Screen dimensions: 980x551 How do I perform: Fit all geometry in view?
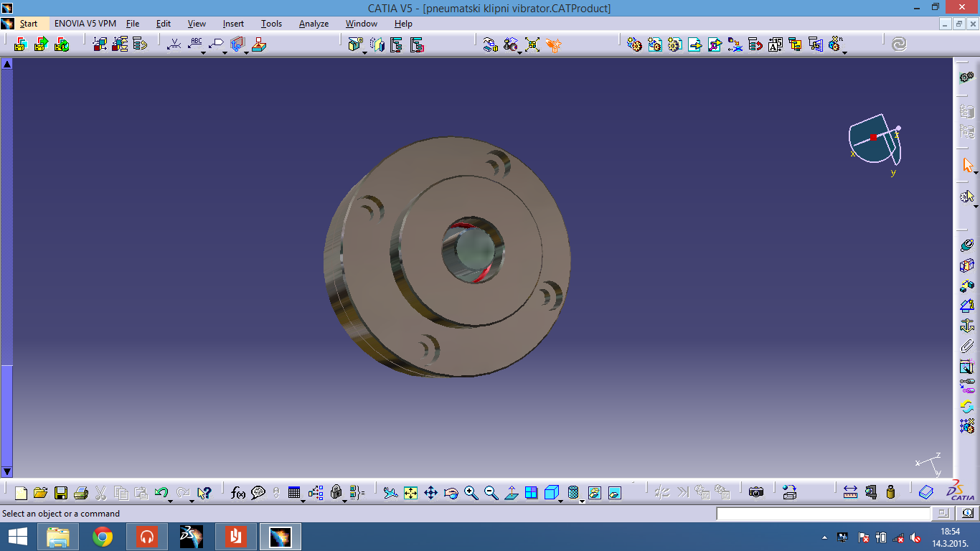coord(410,493)
